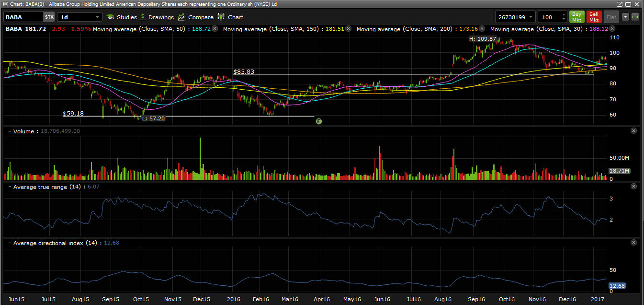Click the Average true range (14) title
The height and width of the screenshot is (305, 644).
(47, 186)
